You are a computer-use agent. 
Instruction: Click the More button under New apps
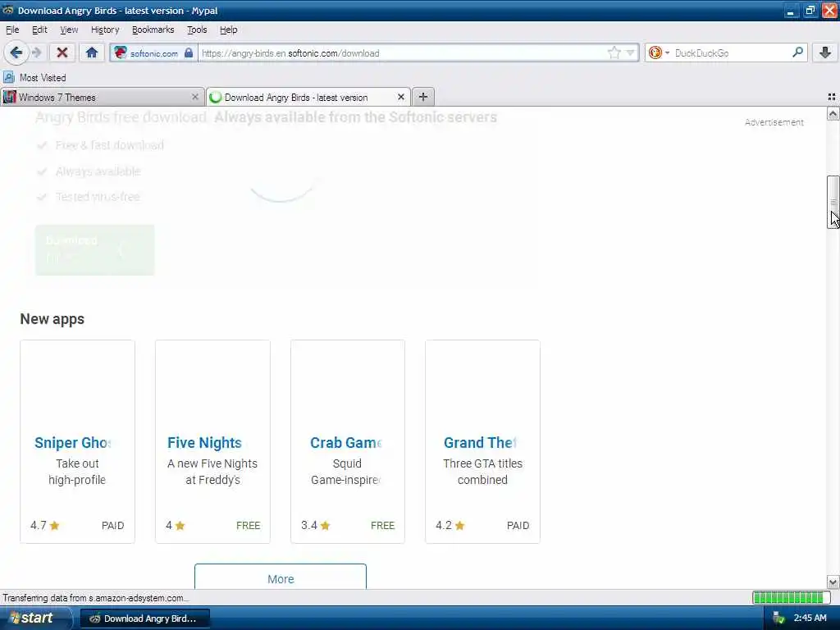pyautogui.click(x=281, y=577)
